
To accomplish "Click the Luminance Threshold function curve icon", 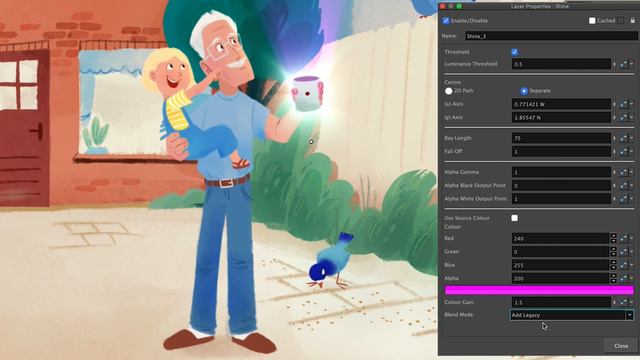I will (x=623, y=64).
